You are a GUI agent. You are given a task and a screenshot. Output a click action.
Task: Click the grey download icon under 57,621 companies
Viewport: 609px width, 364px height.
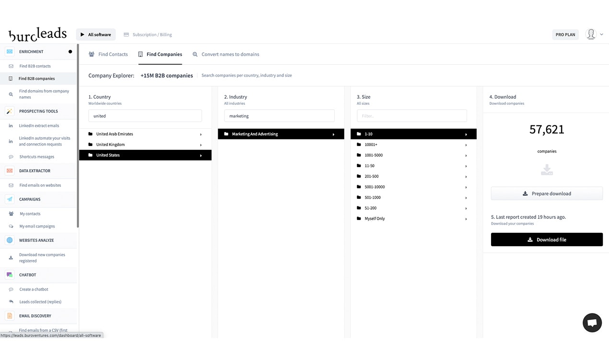[x=547, y=170]
